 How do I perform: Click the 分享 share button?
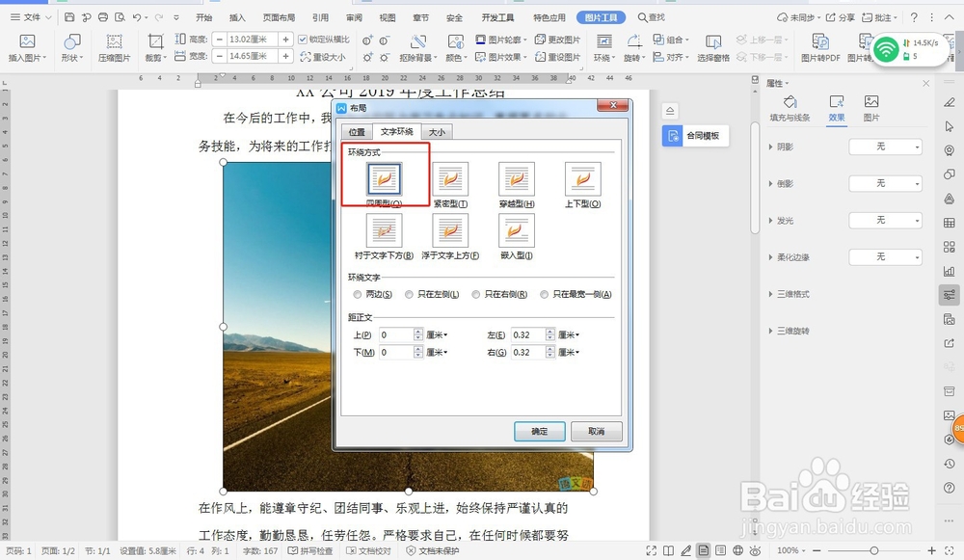(841, 17)
